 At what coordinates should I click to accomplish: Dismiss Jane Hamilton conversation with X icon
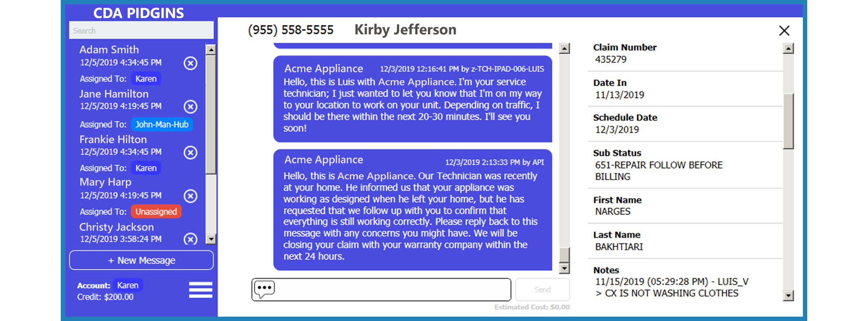(190, 107)
